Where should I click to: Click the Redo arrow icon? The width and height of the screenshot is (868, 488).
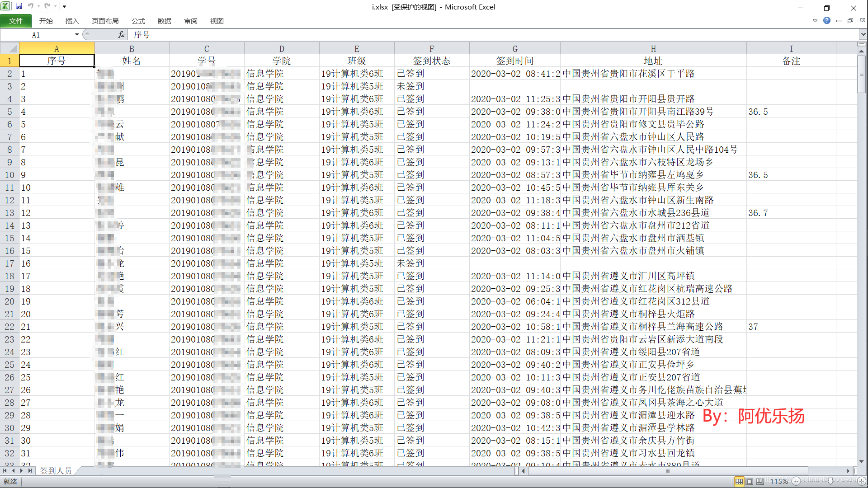pos(47,6)
